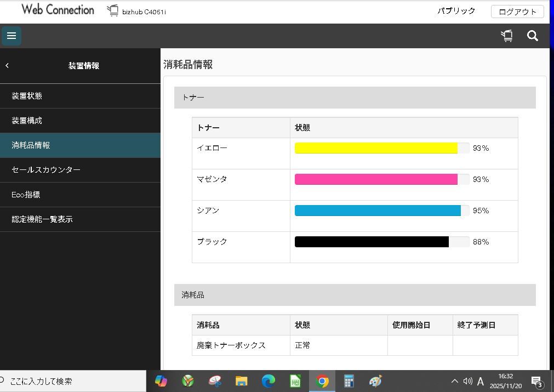Open the セールスカウンター menu item
554x392 pixels.
[x=80, y=170]
